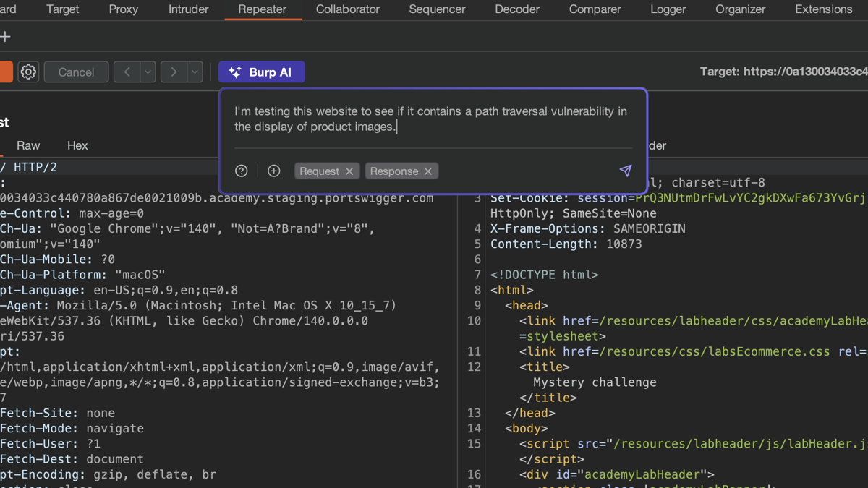This screenshot has width=868, height=488.
Task: Click the help question mark icon
Action: coord(242,171)
